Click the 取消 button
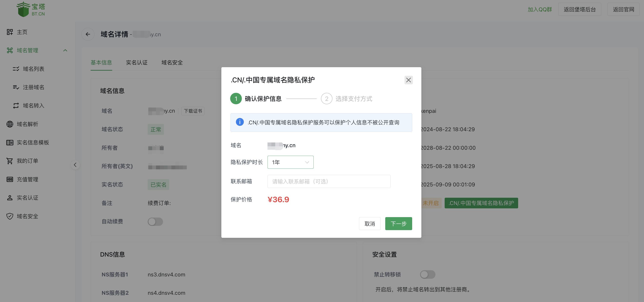This screenshot has height=302, width=644. 369,224
